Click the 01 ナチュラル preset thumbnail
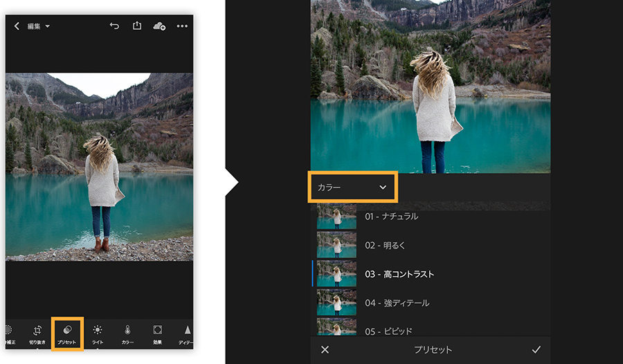 pos(336,217)
